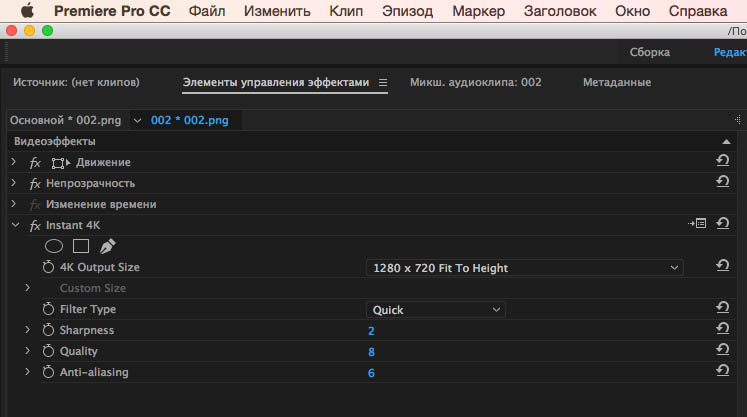Open the Изменить menu
This screenshot has width=747, height=417.
click(277, 11)
